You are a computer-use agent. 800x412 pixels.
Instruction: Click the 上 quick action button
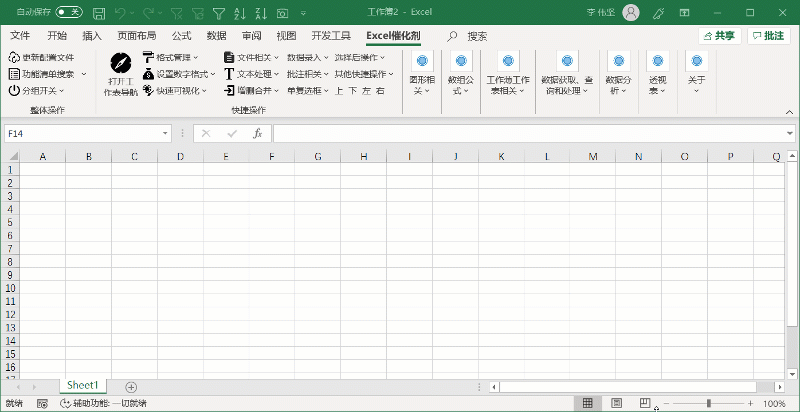(339, 91)
